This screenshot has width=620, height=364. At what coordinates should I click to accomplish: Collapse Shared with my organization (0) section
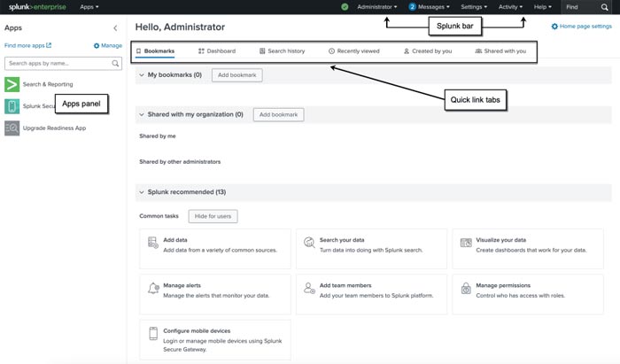pos(141,114)
